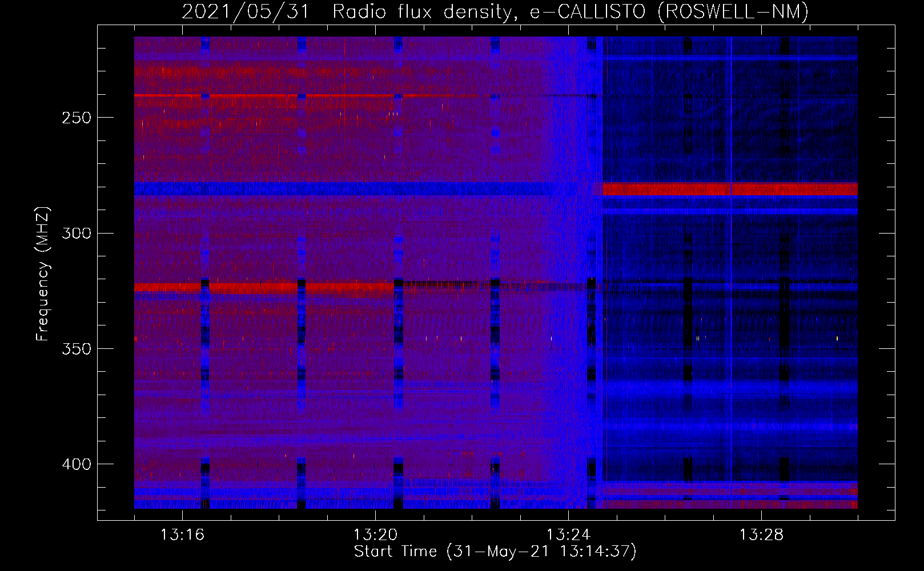Click the 13:28 time tick label
Viewport: 924px width, 571px height.
pyautogui.click(x=761, y=535)
